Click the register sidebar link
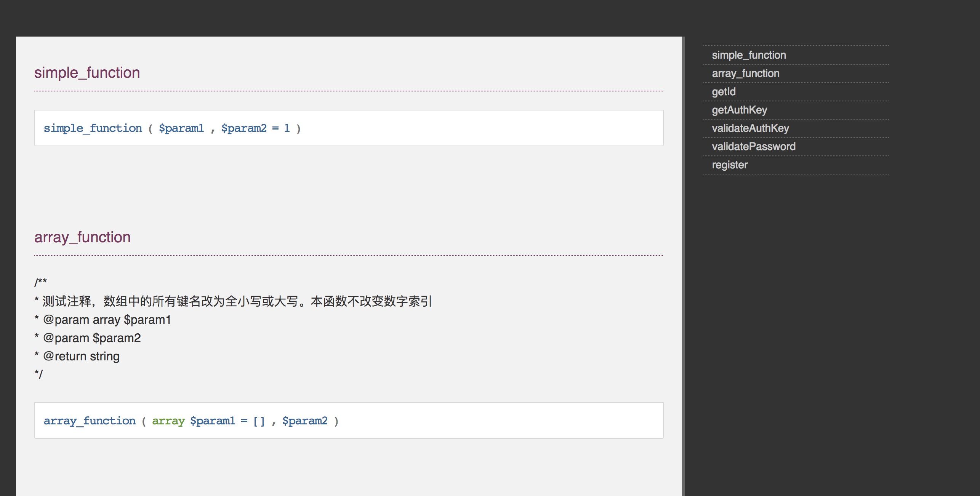 (730, 165)
